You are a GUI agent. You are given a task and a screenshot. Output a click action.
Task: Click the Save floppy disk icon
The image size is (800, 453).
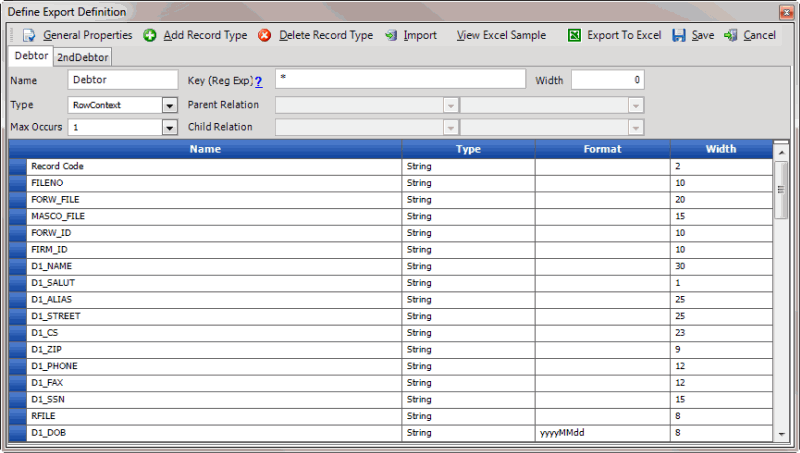679,35
